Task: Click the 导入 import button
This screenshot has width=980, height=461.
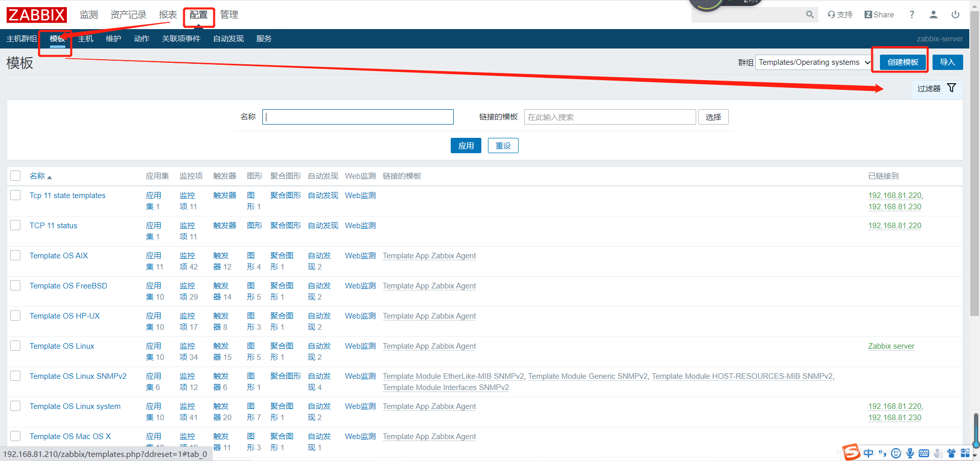Action: click(x=947, y=62)
